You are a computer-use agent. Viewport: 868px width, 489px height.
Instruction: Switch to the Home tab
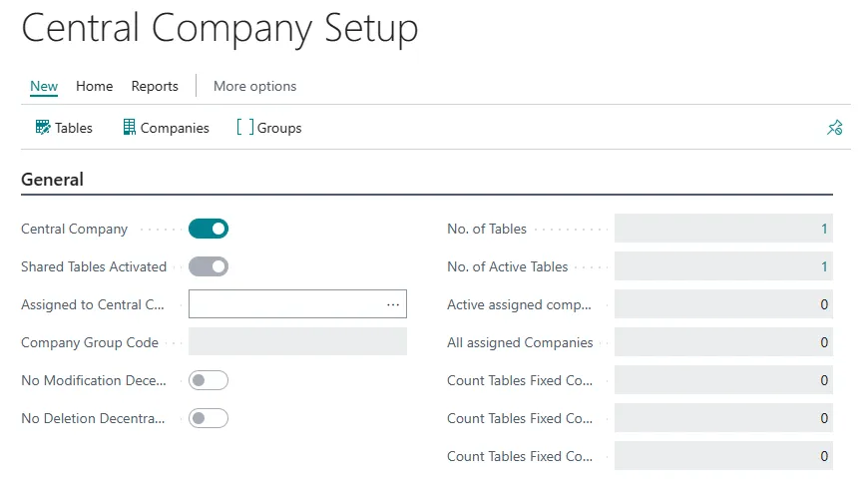(95, 86)
